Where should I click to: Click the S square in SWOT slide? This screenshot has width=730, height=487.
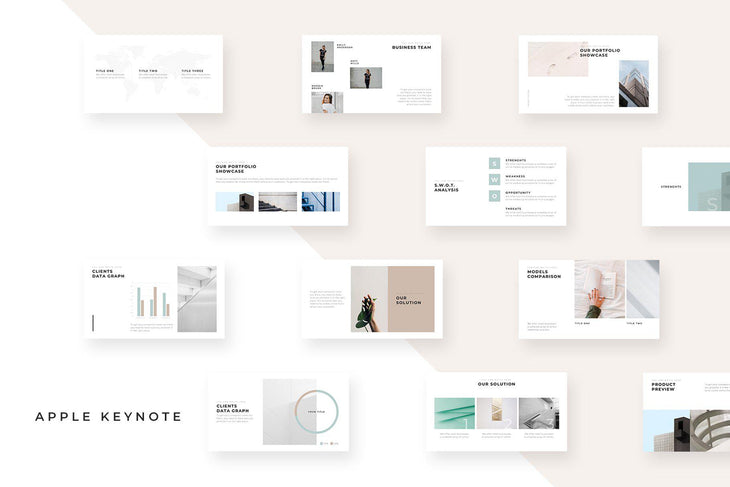pos(494,163)
